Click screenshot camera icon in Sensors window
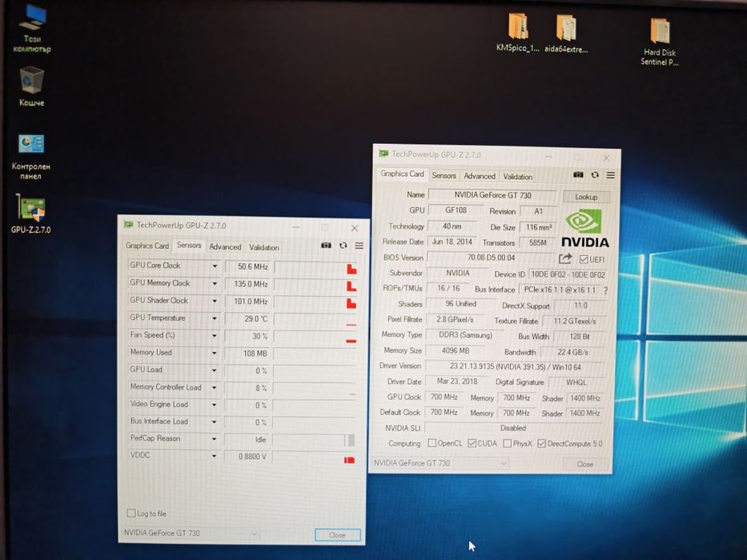Viewport: 747px width, 560px height. pos(326,246)
